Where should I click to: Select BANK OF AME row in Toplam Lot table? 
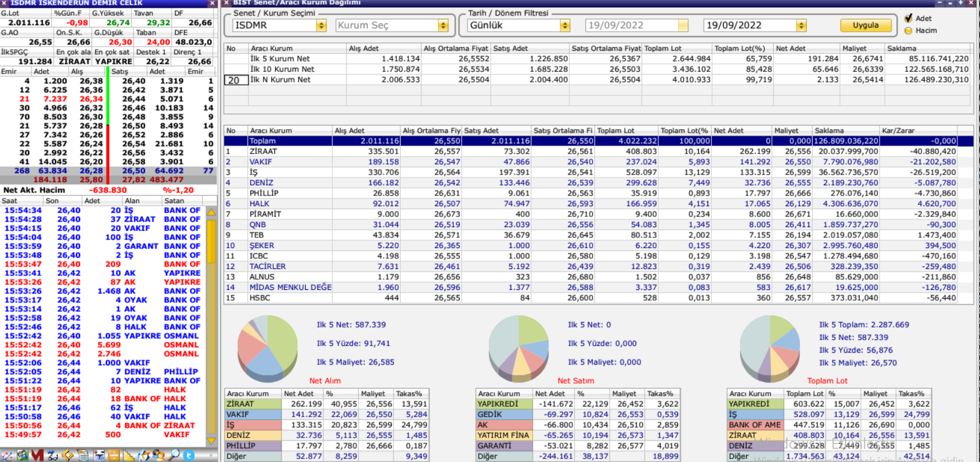829,425
